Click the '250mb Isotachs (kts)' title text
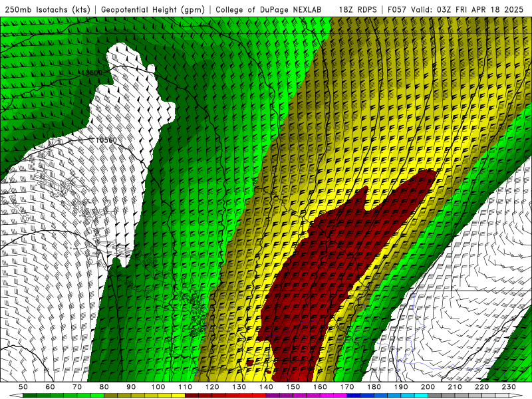 (x=47, y=9)
